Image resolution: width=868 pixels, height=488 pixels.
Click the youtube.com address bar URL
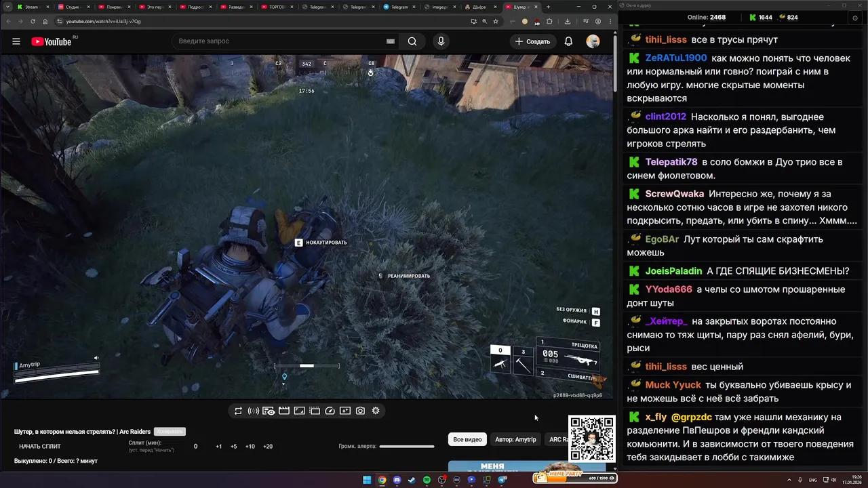pyautogui.click(x=103, y=21)
